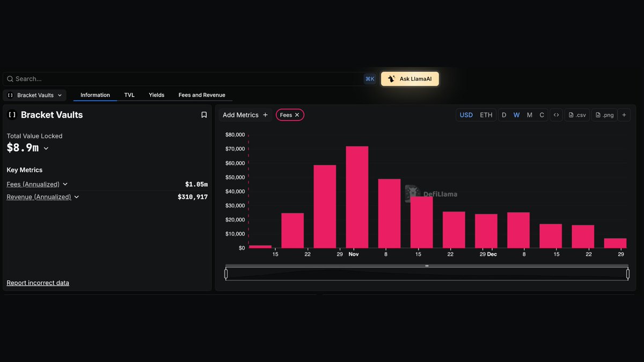644x362 pixels.
Task: Click the Key Metrics heading
Action: [25, 170]
